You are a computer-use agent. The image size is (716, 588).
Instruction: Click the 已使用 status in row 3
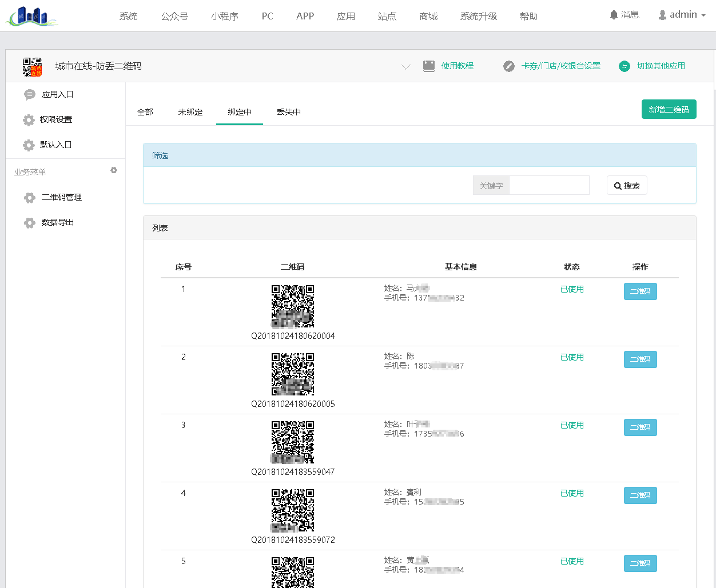572,425
